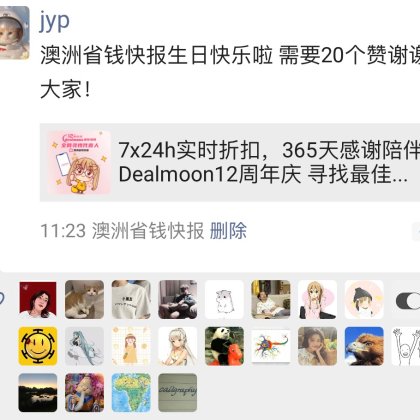Open the girl in beanie hat avatar
Viewport: 420px width, 420px height.
pyautogui.click(x=364, y=300)
